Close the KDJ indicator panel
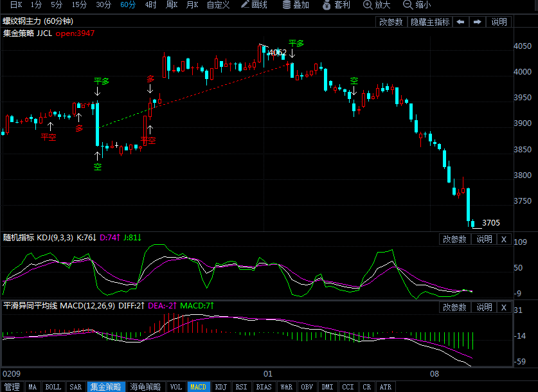This screenshot has width=538, height=392. pos(504,239)
